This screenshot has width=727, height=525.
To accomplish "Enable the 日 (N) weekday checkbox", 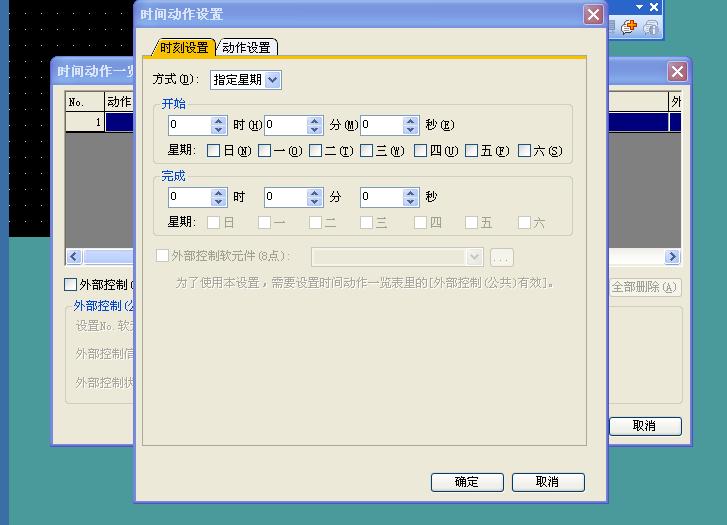I will click(x=213, y=151).
